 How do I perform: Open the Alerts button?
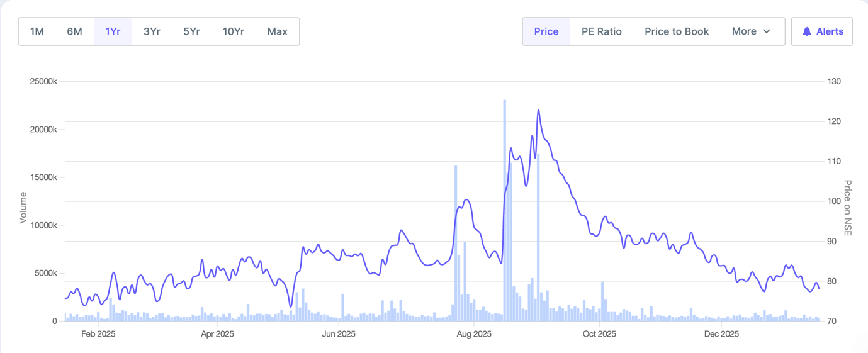click(822, 31)
